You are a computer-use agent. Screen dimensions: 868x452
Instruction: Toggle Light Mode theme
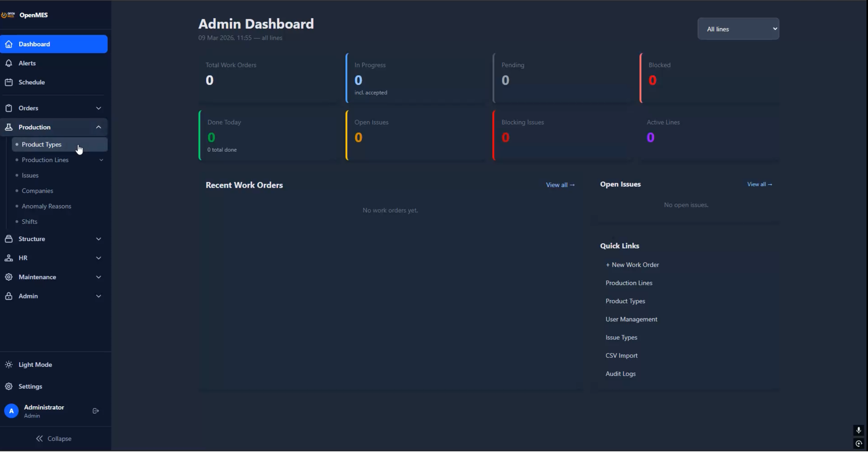[x=35, y=365]
